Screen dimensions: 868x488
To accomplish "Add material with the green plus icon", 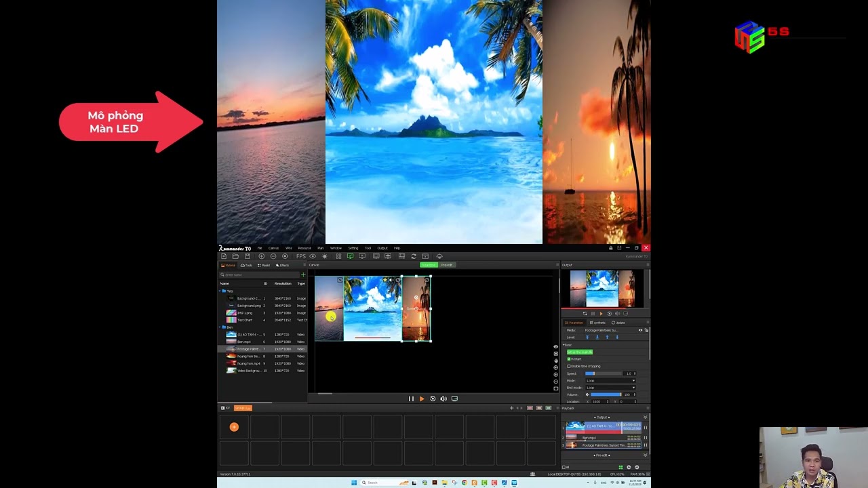I will click(x=303, y=274).
